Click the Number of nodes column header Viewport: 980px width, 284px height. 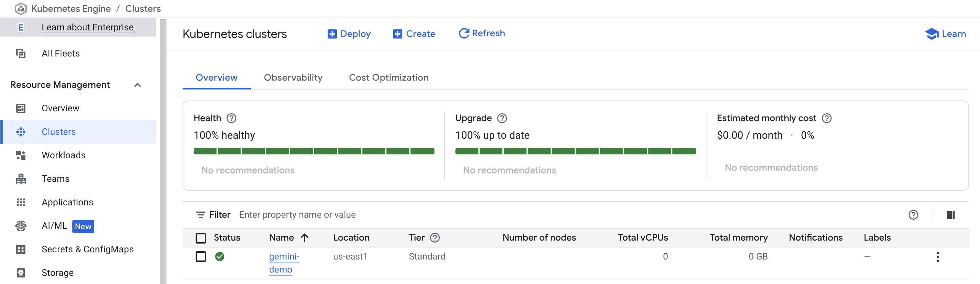tap(539, 238)
